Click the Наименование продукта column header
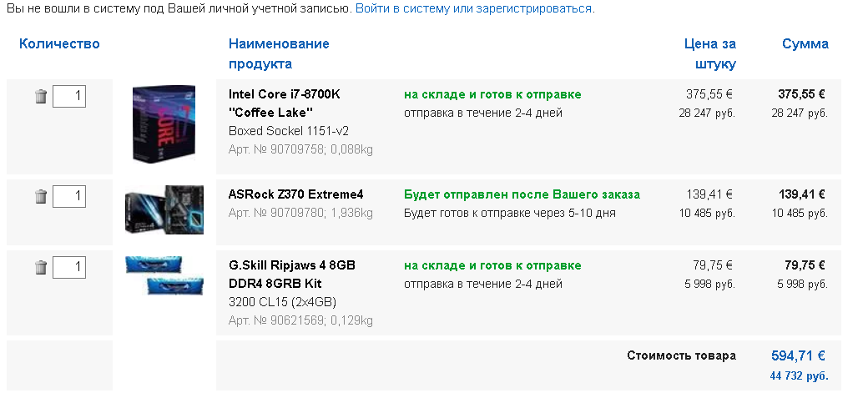This screenshot has height=393, width=868. [x=279, y=53]
